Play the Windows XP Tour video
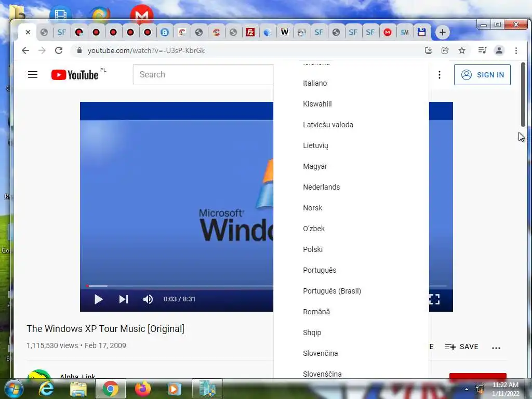This screenshot has width=532, height=399. (98, 299)
